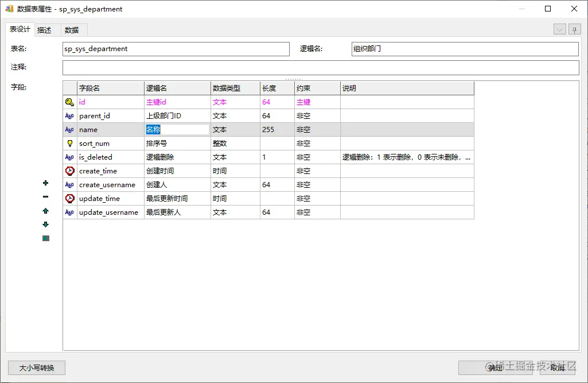Click the text icon beside update_username
Image resolution: width=588 pixels, height=383 pixels.
70,212
